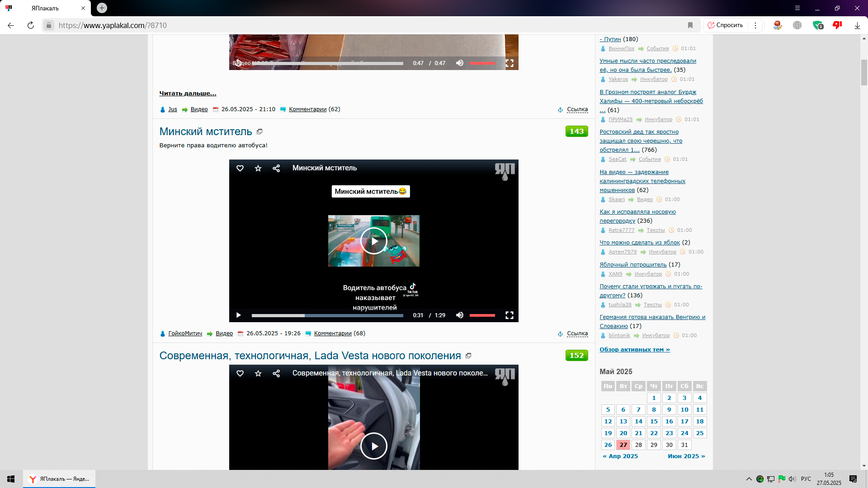
Task: Open the Lada Vesta нового поколения post title
Action: pyautogui.click(x=310, y=356)
